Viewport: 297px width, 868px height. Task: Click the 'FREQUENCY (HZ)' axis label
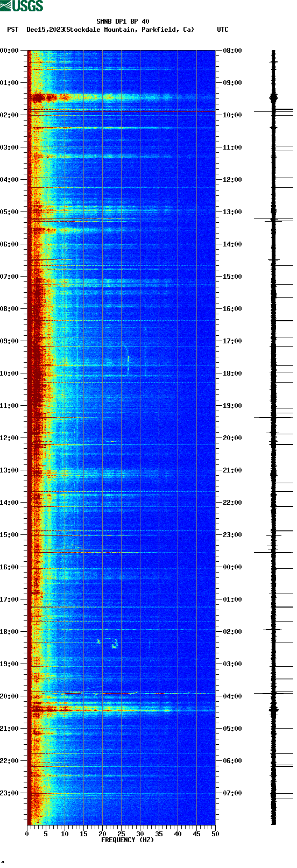point(127,840)
